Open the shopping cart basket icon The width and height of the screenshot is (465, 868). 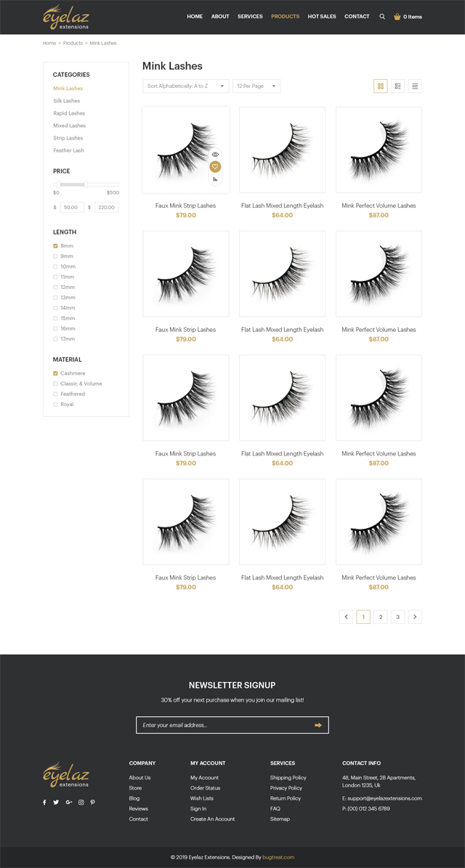397,17
